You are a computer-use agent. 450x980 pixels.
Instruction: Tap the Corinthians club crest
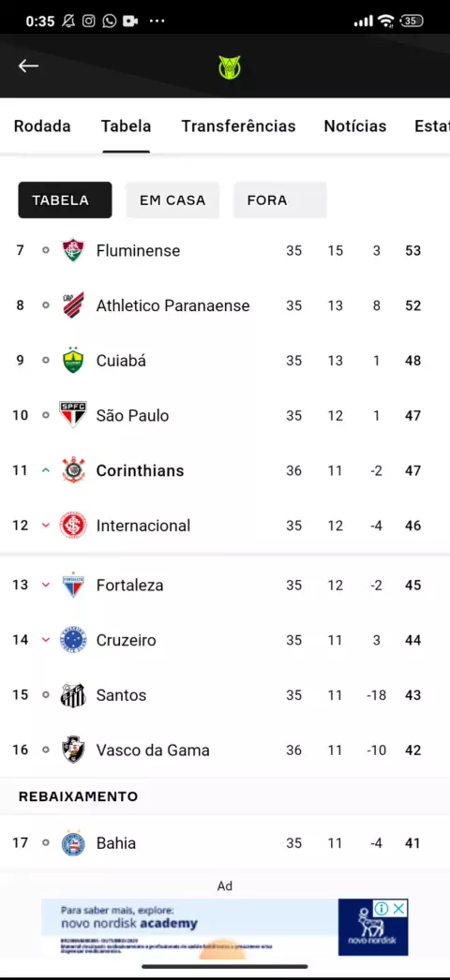click(73, 470)
